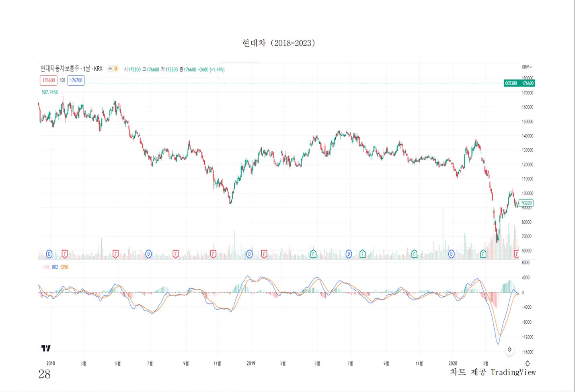The image size is (575, 392).
Task: Click the high price 고 176600
Action: pos(151,70)
